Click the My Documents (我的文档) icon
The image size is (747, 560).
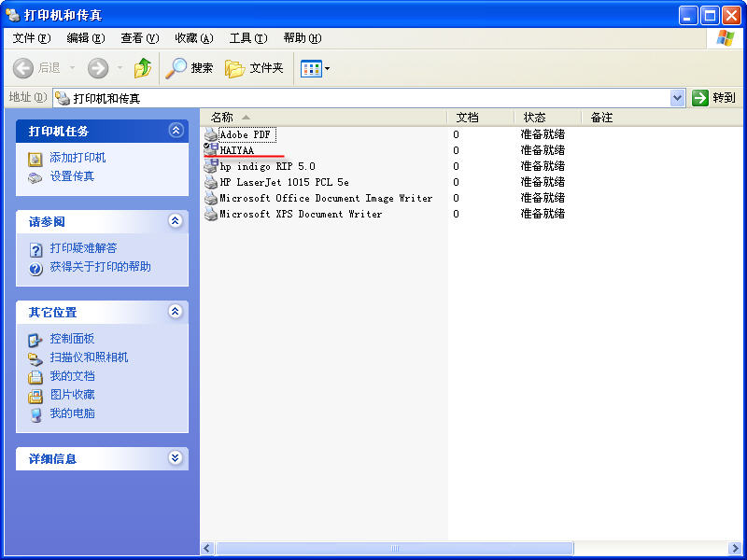pos(35,377)
